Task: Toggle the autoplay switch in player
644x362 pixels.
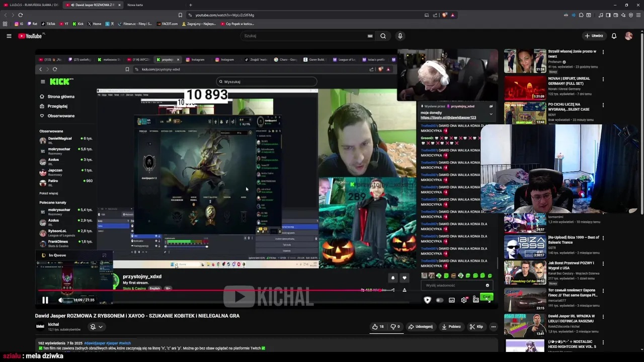Action: [439, 300]
